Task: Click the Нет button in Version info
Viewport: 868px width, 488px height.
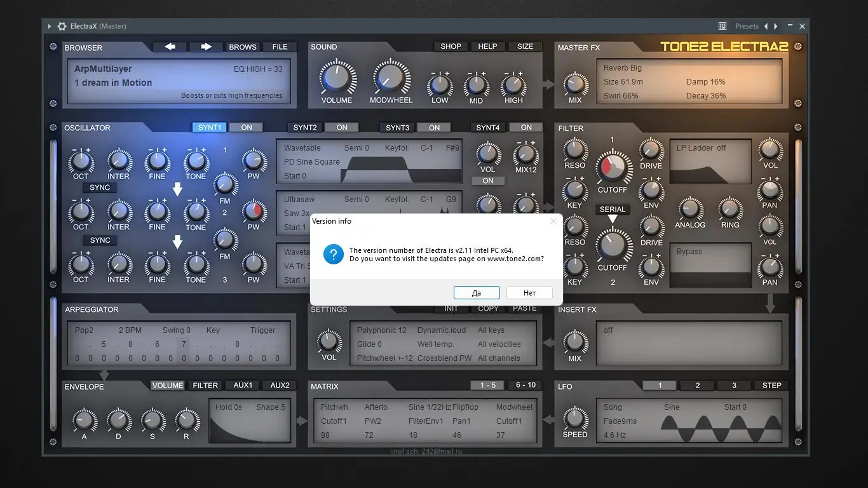Action: [529, 293]
